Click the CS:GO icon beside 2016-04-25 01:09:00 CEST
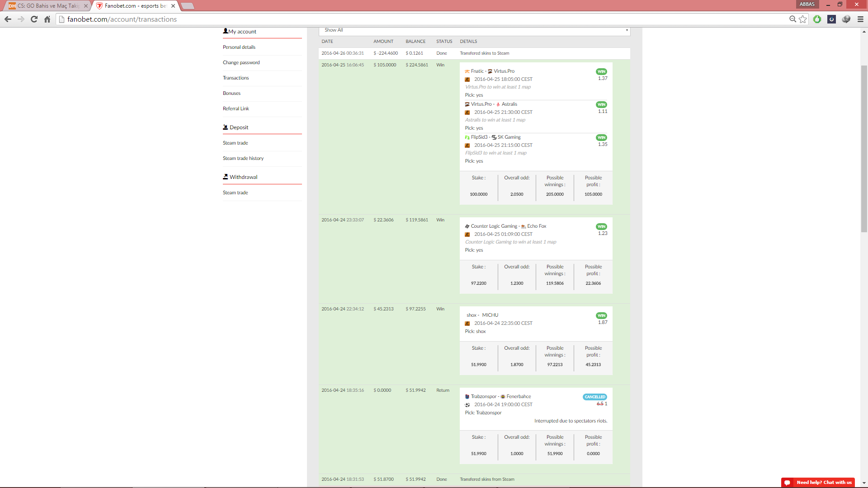This screenshot has width=868, height=488. (467, 235)
